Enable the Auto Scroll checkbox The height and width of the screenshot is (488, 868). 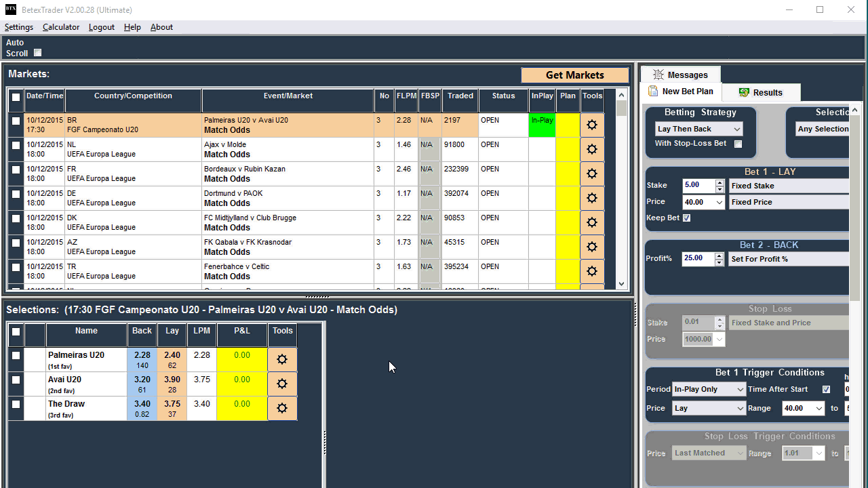[38, 53]
